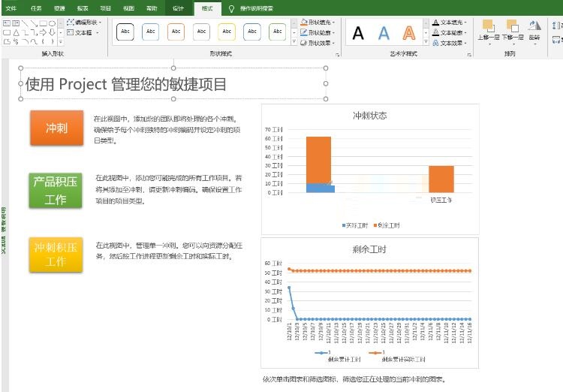Open 形状效果 shape effects dropdown
The height and width of the screenshot is (392, 563).
click(x=318, y=43)
